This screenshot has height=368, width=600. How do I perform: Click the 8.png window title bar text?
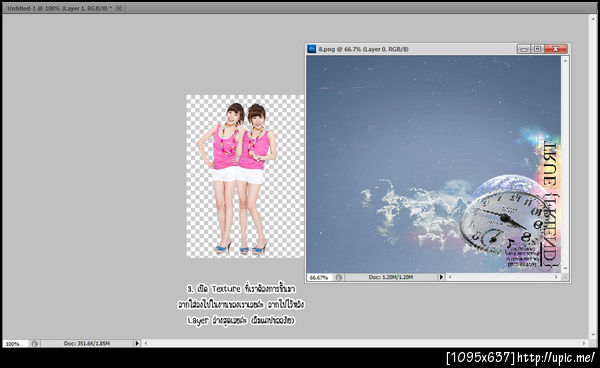(x=364, y=49)
